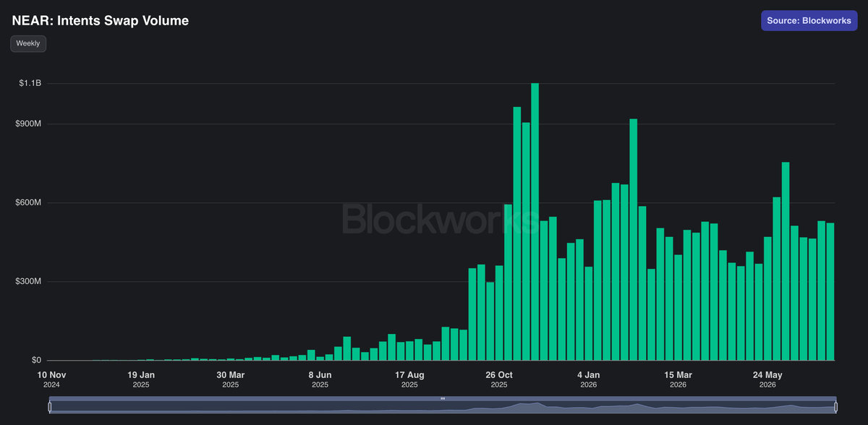This screenshot has height=425, width=868.
Task: Click the tallest bar near $1.1B
Action: click(x=535, y=221)
